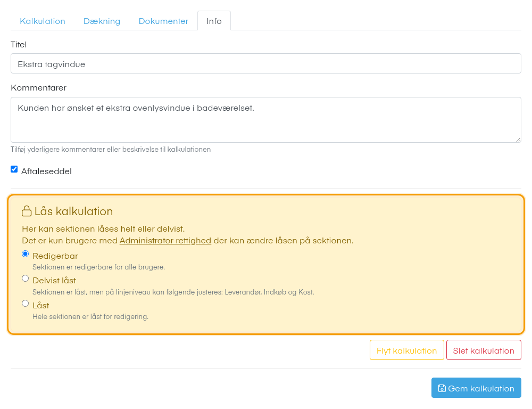Image resolution: width=532 pixels, height=409 pixels.
Task: Toggle the Aftaleseddel checkbox
Action: (14, 169)
